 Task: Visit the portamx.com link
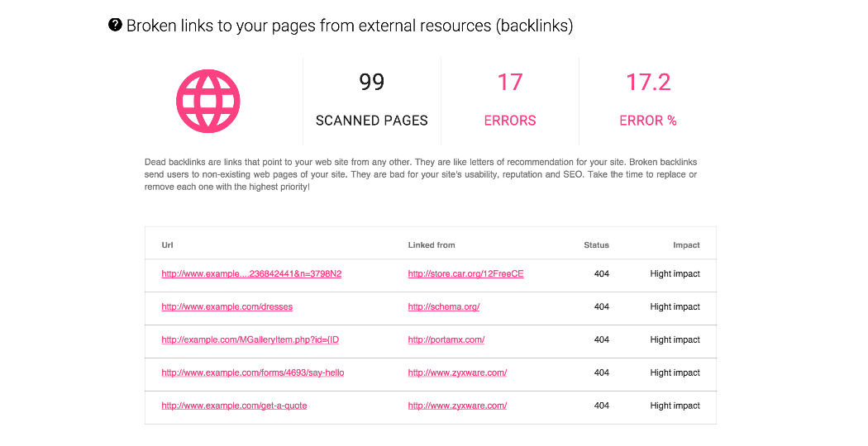coord(446,339)
